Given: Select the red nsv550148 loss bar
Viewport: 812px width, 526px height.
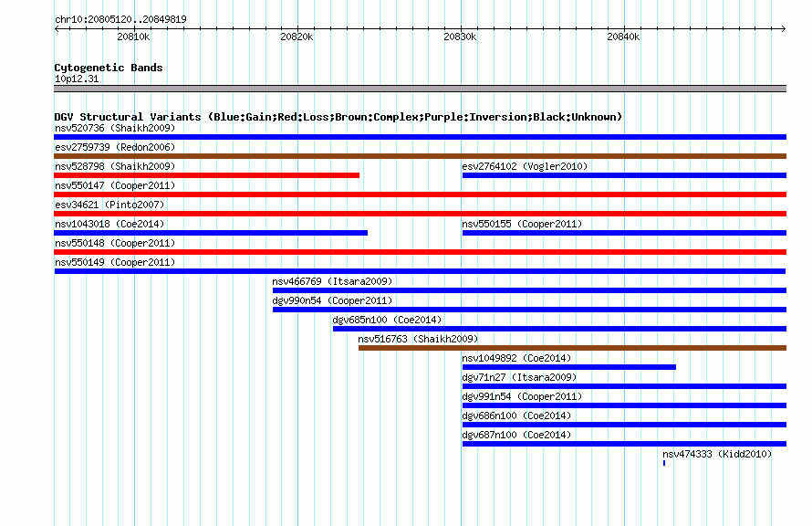Looking at the screenshot, I should coord(420,252).
